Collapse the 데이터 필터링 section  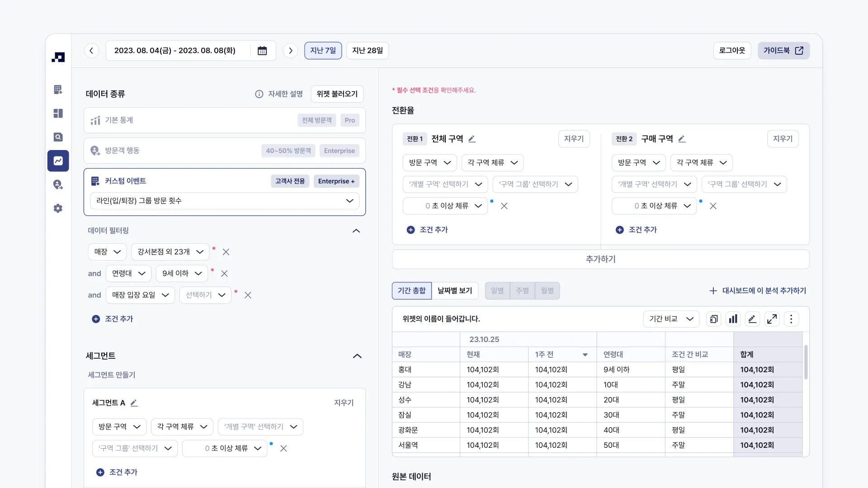[356, 230]
